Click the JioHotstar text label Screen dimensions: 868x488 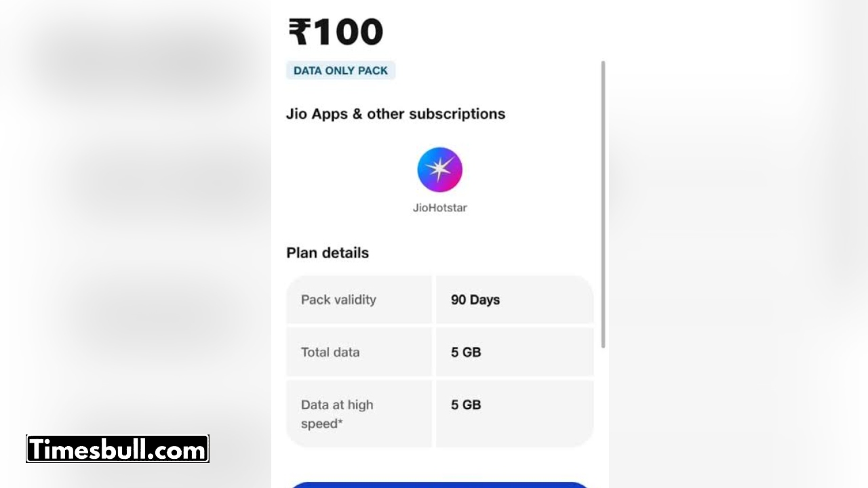coord(439,208)
